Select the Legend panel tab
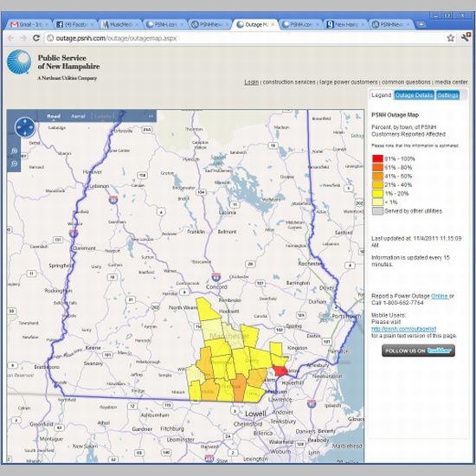 [382, 95]
